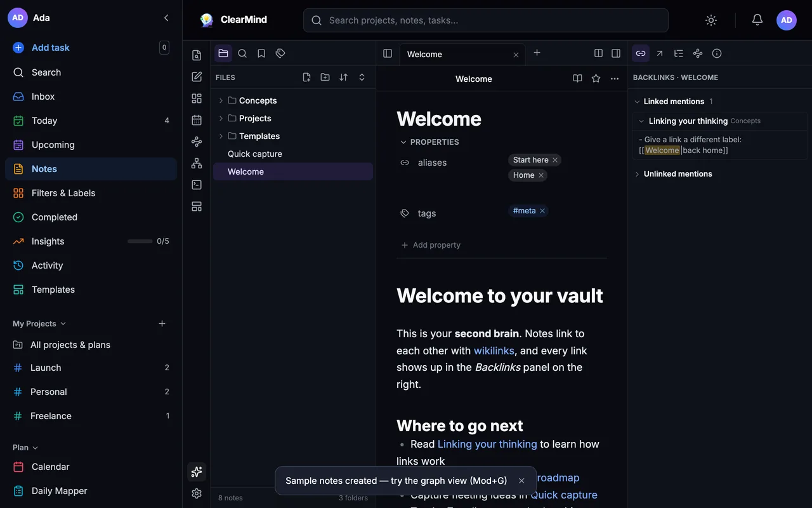
Task: Open the bookmarks tab in Files pane
Action: (x=261, y=53)
